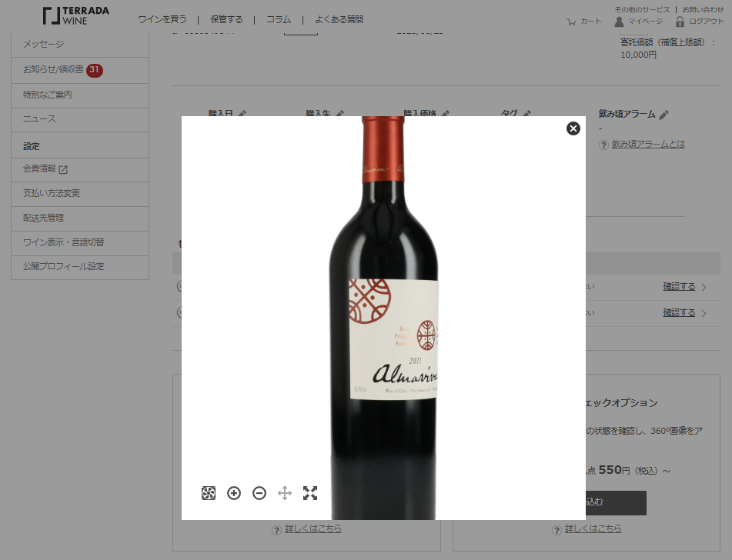Close the wine image viewer popup
Image resolution: width=732 pixels, height=560 pixels.
(x=573, y=128)
